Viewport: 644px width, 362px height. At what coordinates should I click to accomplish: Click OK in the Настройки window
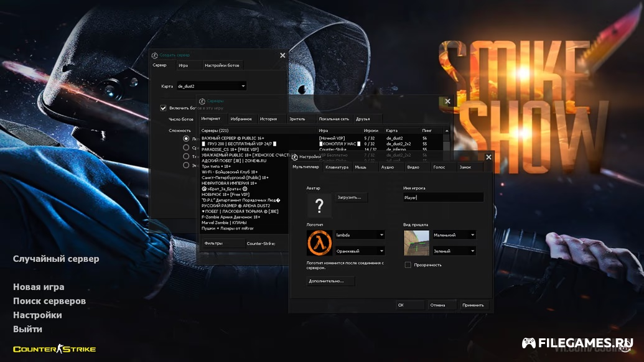(x=410, y=305)
